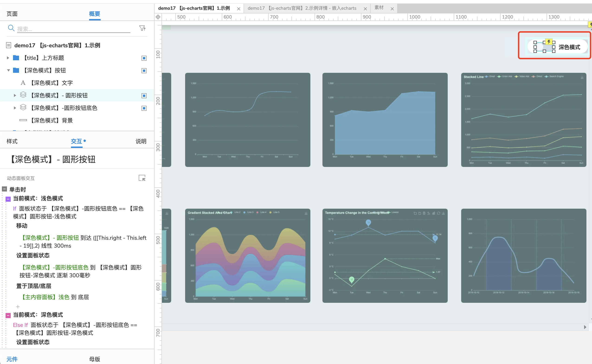Click the page icon beside demo17 title

click(x=9, y=45)
